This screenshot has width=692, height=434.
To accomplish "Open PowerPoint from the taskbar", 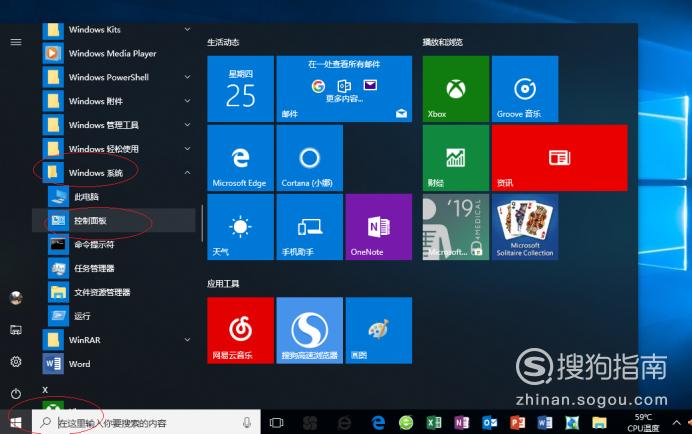I will pos(517,423).
